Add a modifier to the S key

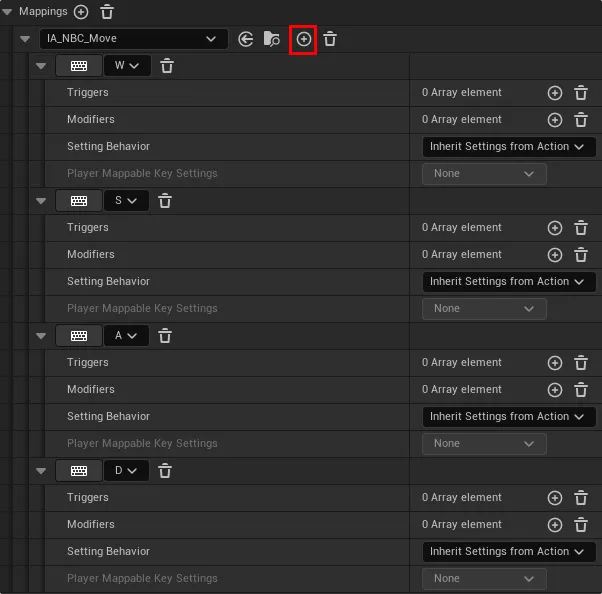point(555,255)
